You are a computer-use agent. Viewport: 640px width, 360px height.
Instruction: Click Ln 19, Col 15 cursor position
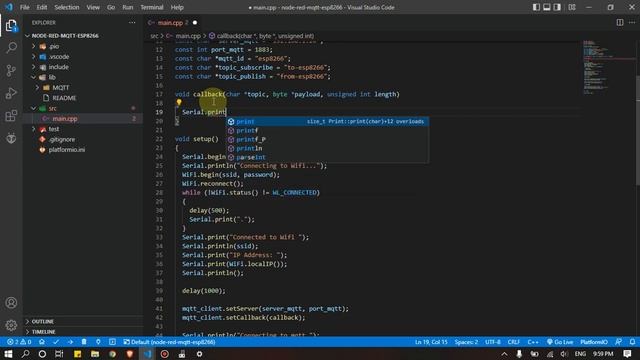(x=431, y=342)
